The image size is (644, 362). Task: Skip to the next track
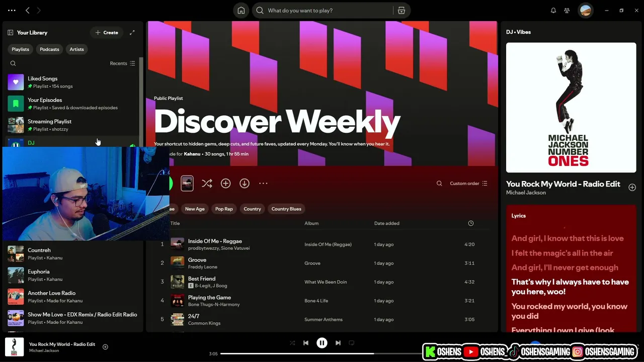click(x=338, y=343)
